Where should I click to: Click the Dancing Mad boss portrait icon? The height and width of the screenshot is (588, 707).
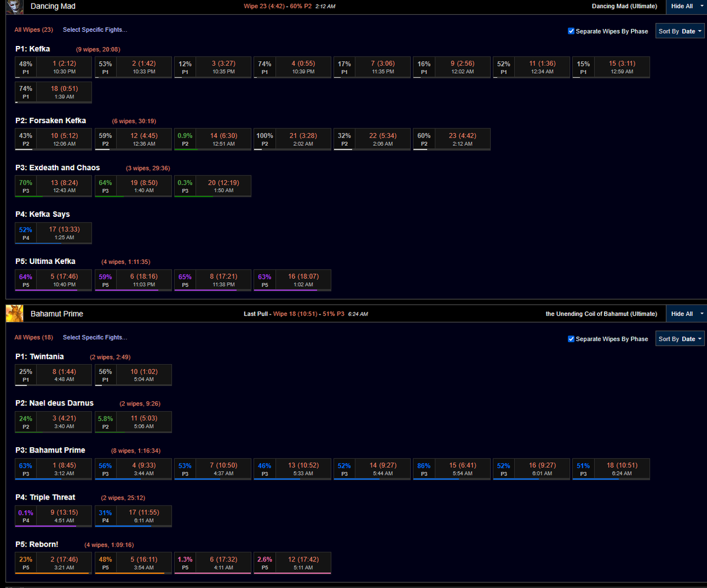coord(14,6)
